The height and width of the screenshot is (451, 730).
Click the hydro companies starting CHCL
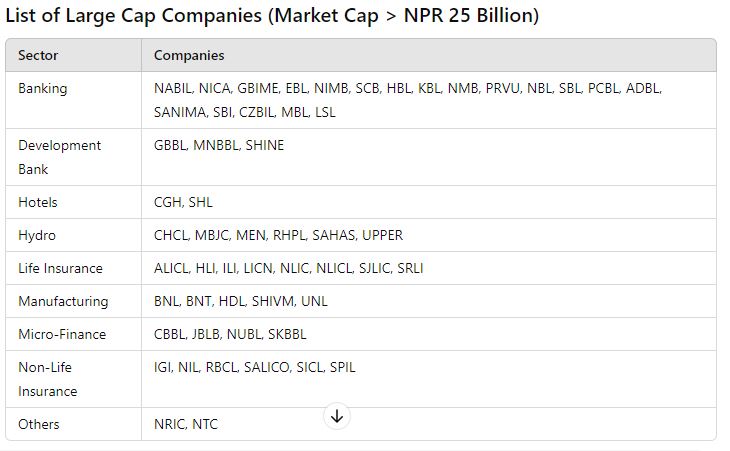coord(278,235)
